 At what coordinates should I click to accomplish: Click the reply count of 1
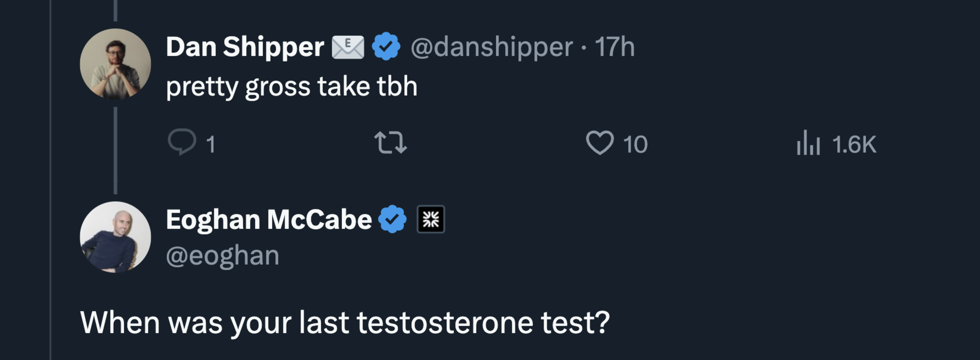pyautogui.click(x=210, y=145)
